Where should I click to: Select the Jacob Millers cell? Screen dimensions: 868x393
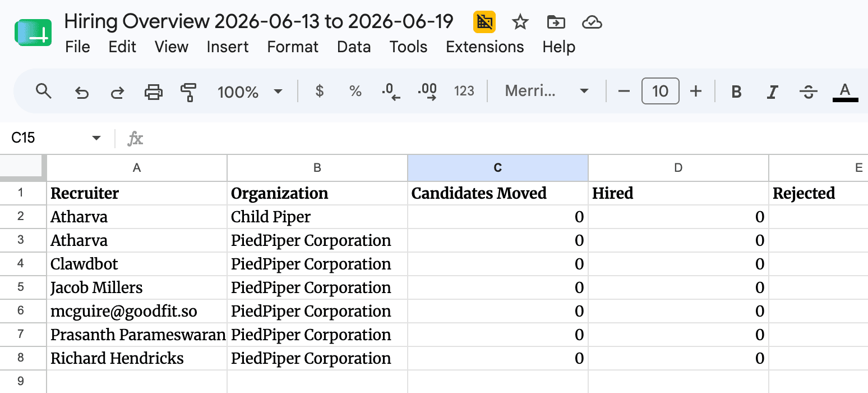137,287
